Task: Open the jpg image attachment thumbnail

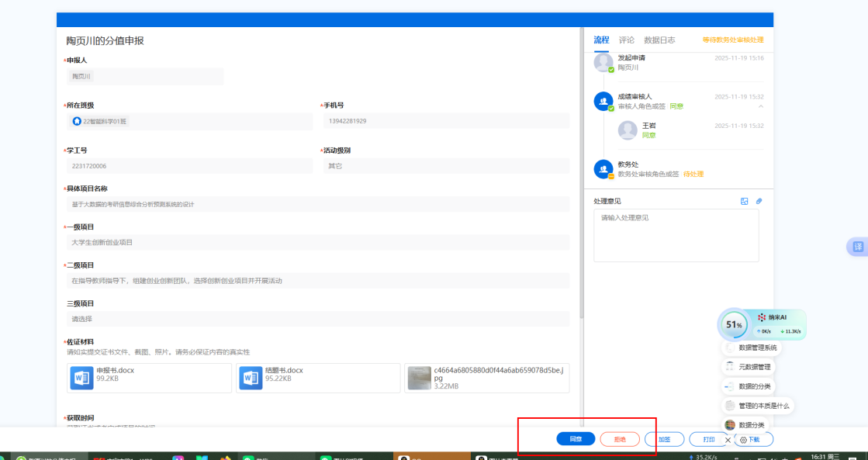Action: point(419,378)
